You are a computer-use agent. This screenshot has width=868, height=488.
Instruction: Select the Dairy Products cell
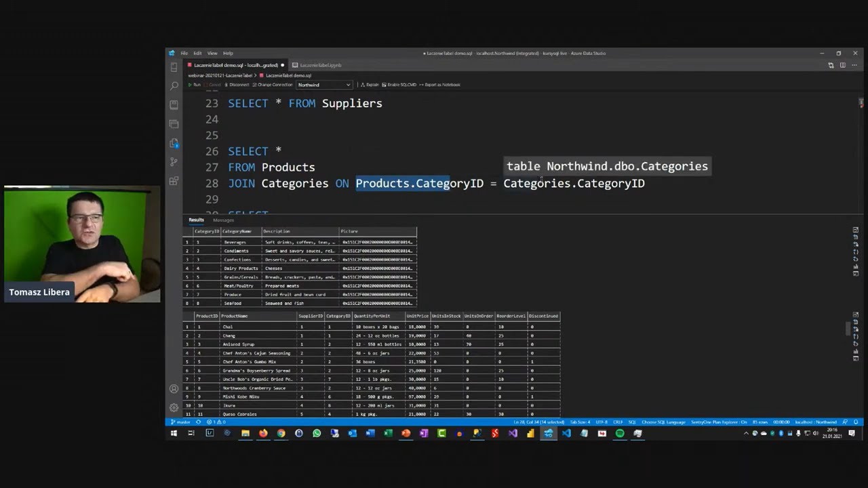241,268
